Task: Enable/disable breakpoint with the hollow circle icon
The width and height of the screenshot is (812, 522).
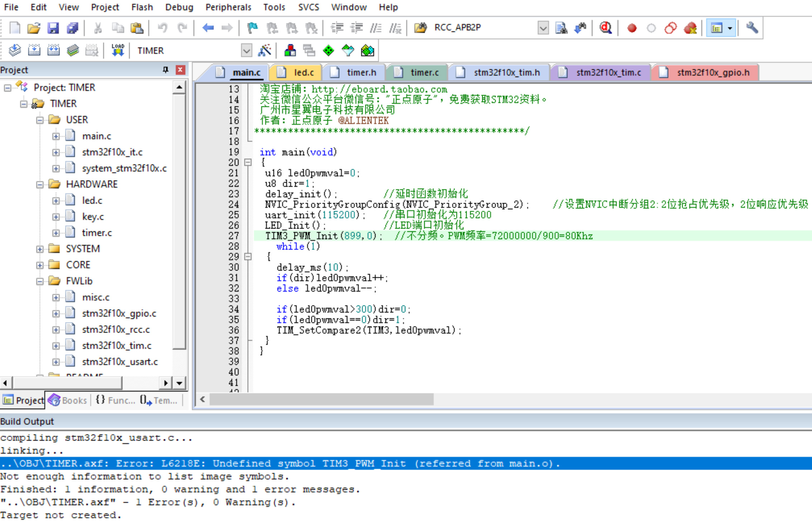Action: 651,28
